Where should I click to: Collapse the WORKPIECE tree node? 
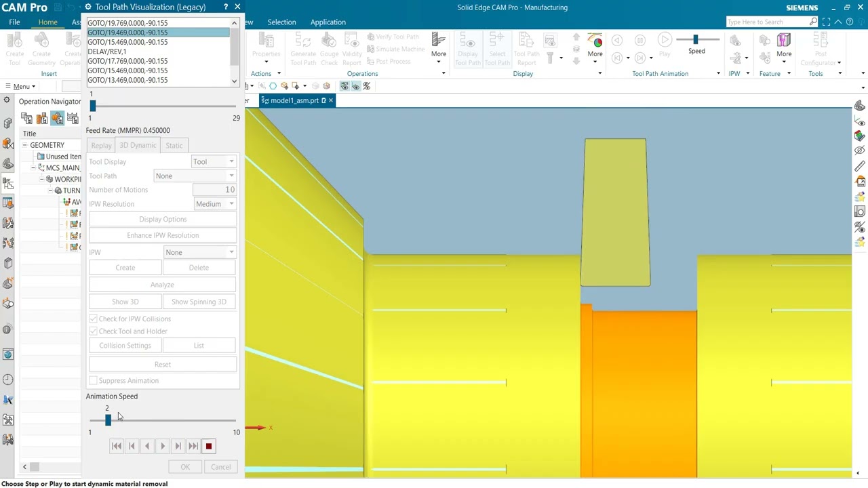(41, 179)
